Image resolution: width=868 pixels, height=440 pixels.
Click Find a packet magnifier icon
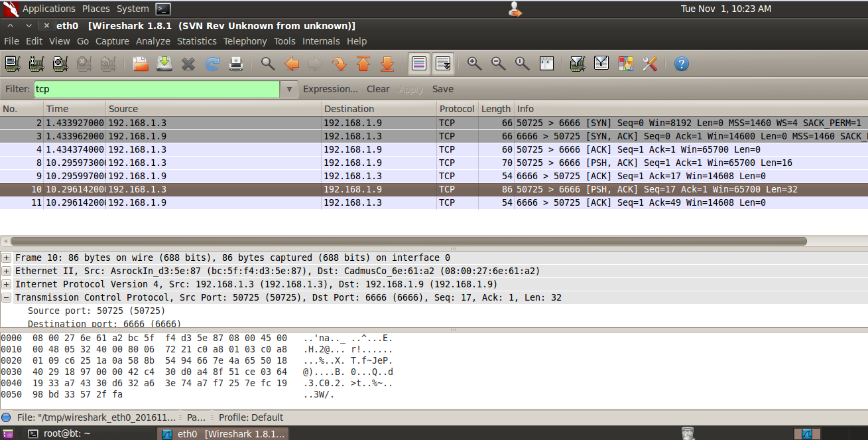pyautogui.click(x=268, y=64)
